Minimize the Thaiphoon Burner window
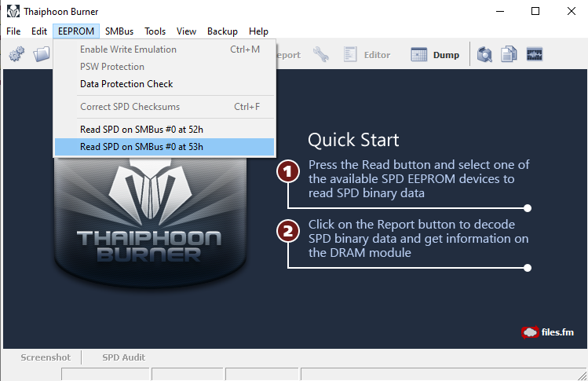 [x=500, y=11]
